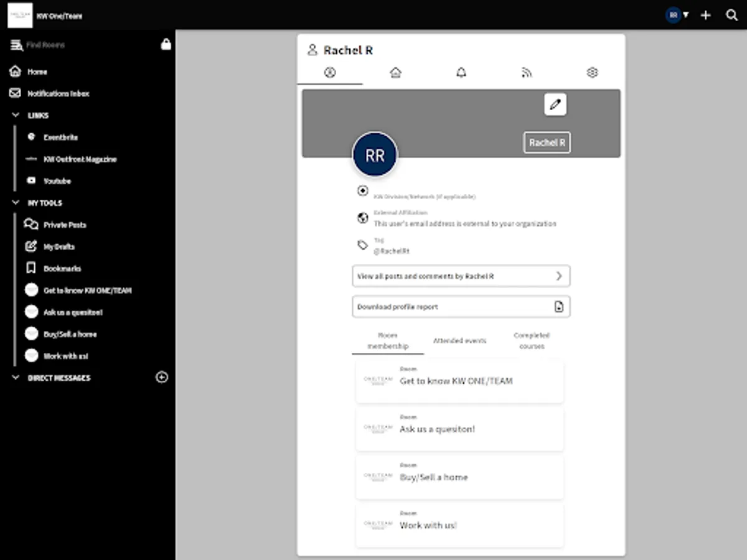The height and width of the screenshot is (560, 747).
Task: Collapse the LINKS section
Action: click(x=16, y=115)
